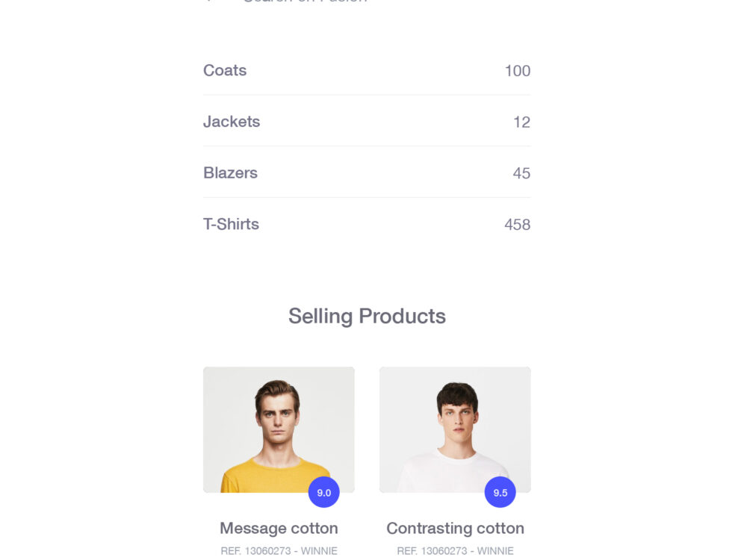747x560 pixels.
Task: Click the T-Shirts count 458
Action: click(x=518, y=224)
